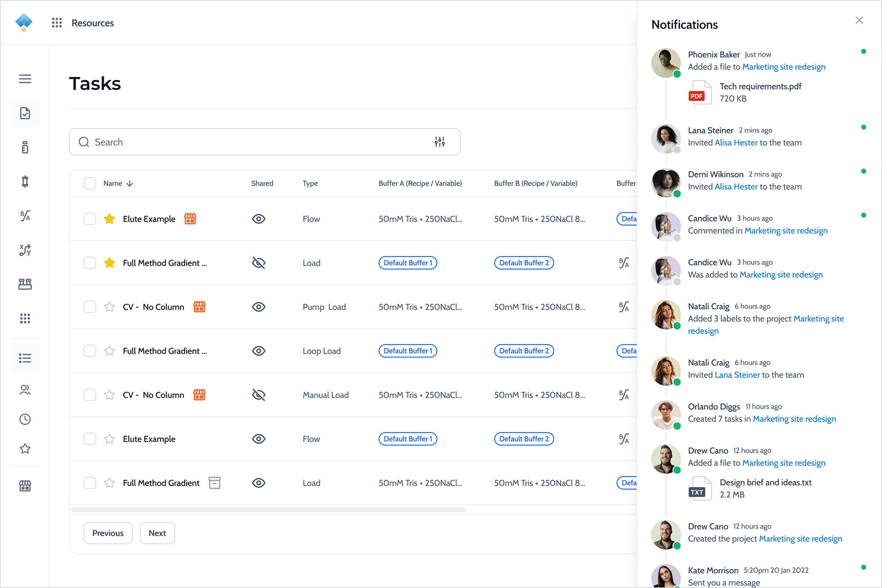Select the clock history icon in sidebar
Screen dimensions: 882x588
[25, 419]
